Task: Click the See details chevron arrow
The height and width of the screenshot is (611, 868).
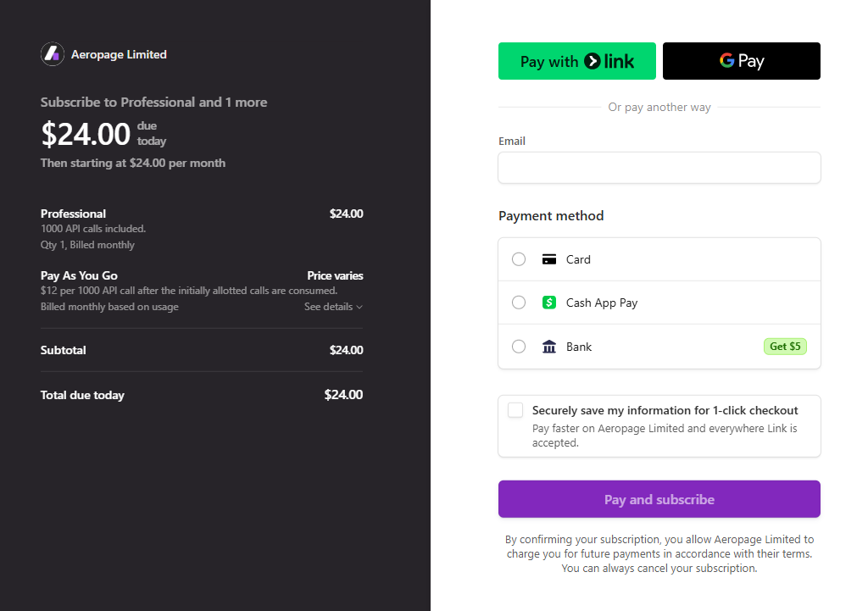Action: pyautogui.click(x=359, y=307)
